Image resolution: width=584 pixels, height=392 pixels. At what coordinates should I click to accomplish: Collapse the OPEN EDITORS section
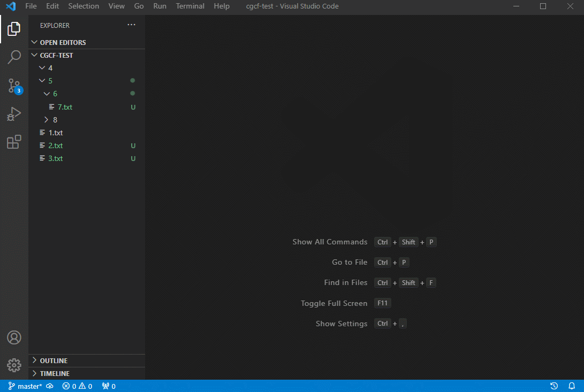click(x=87, y=42)
